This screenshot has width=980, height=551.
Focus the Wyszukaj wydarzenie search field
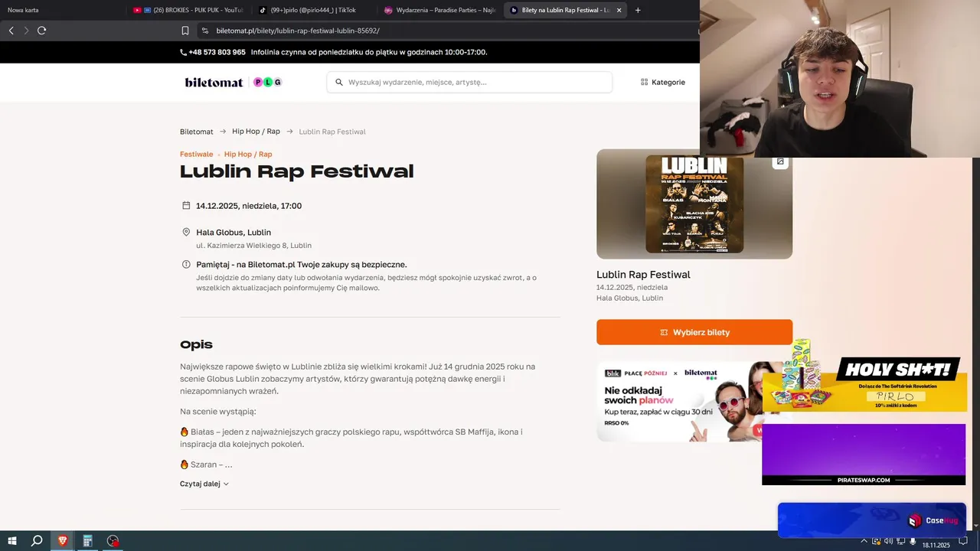tap(469, 82)
